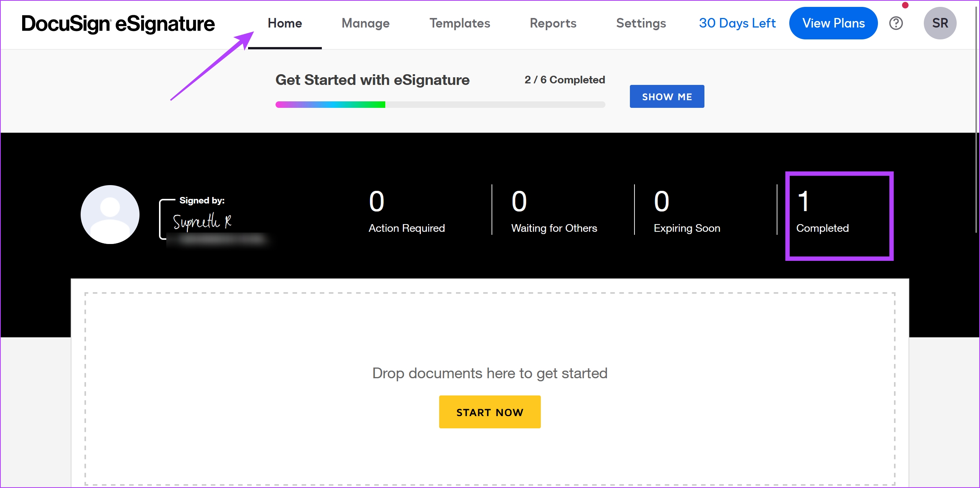Open the Waiting for Others count

554,211
